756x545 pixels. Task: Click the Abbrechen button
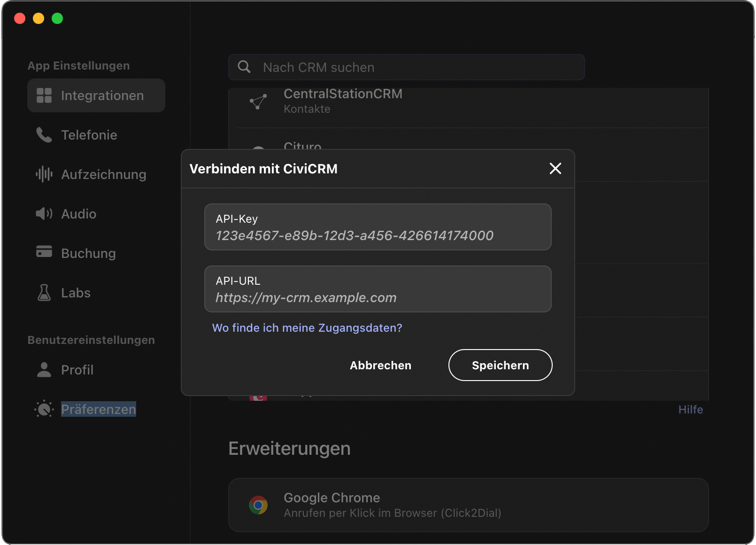point(380,365)
